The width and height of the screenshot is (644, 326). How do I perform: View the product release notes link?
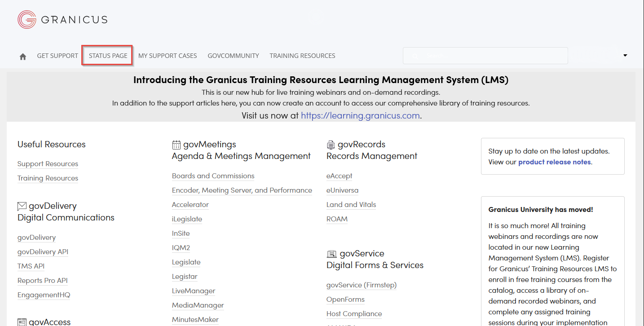click(x=554, y=162)
